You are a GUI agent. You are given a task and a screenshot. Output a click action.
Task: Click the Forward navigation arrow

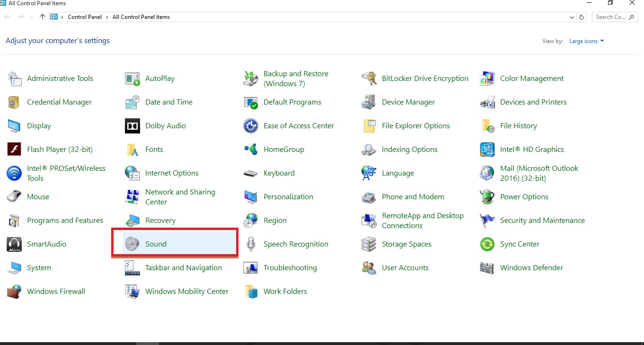20,17
